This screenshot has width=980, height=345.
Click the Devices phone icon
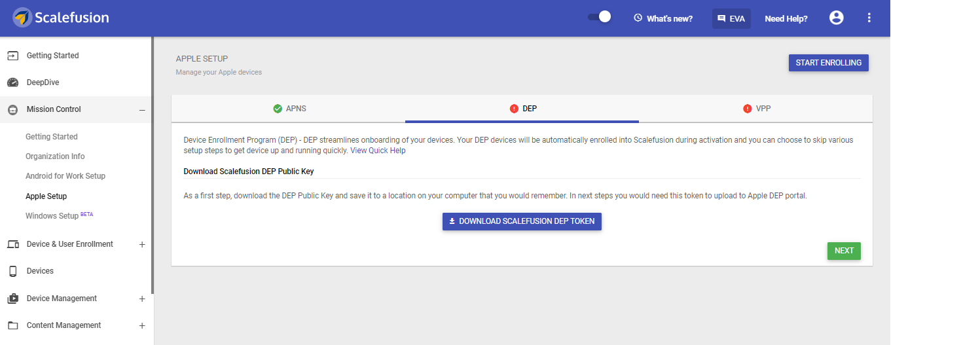(12, 271)
